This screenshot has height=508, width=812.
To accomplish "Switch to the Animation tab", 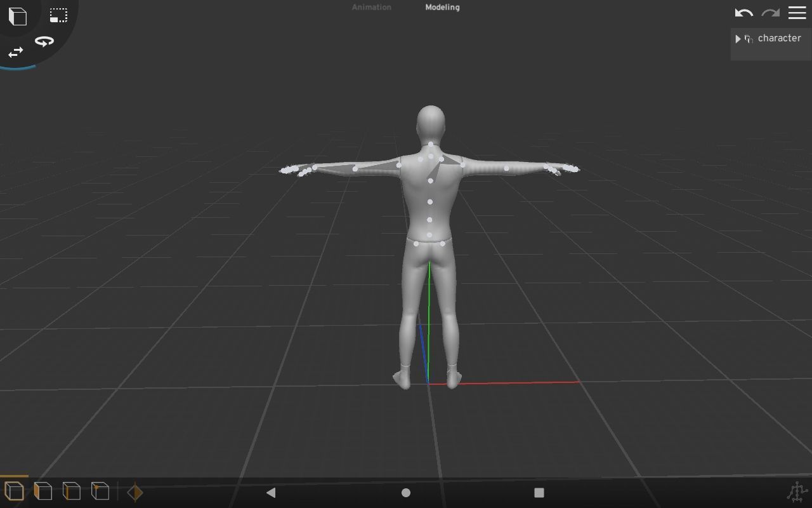I will click(x=372, y=7).
